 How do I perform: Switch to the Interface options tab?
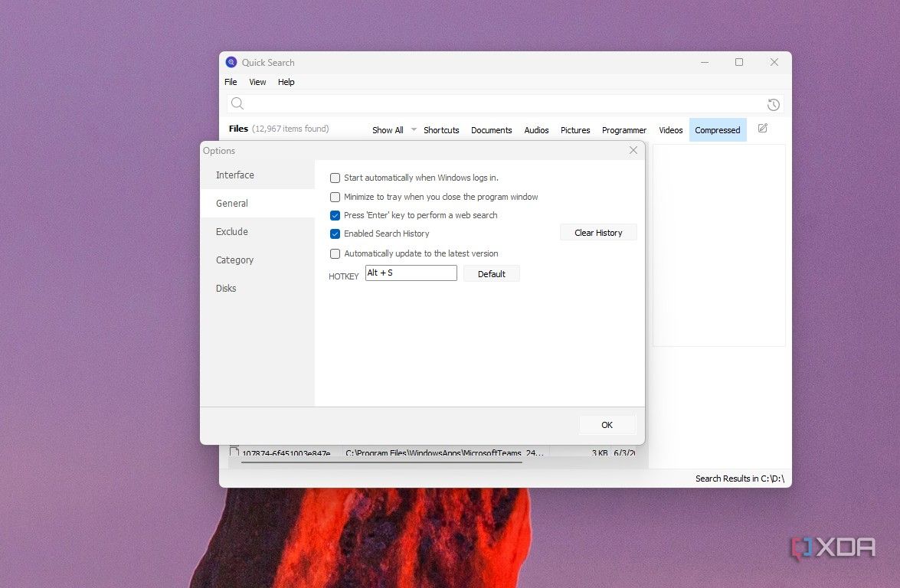click(x=257, y=175)
